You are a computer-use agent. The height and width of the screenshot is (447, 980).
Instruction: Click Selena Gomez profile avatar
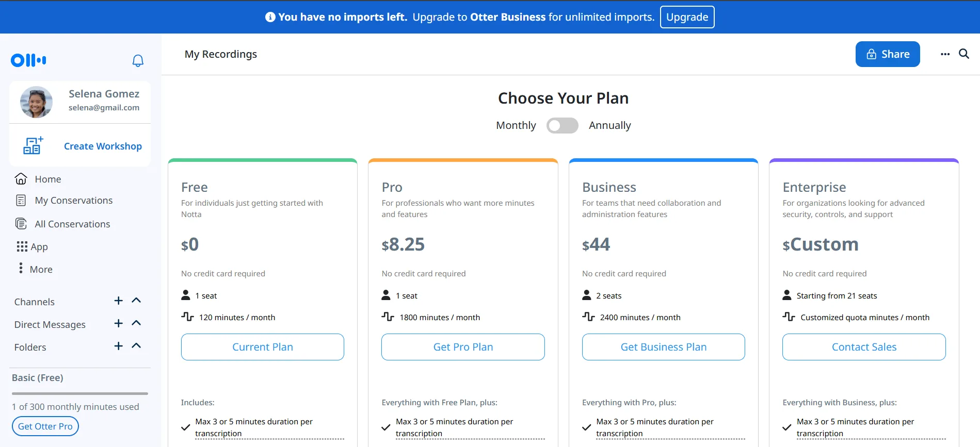tap(36, 102)
